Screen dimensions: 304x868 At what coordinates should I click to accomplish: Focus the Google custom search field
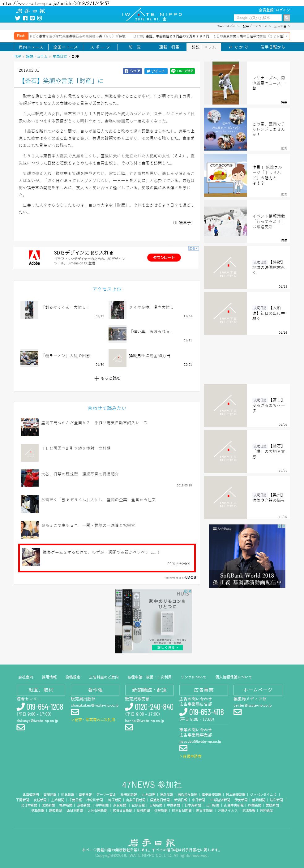point(258,18)
